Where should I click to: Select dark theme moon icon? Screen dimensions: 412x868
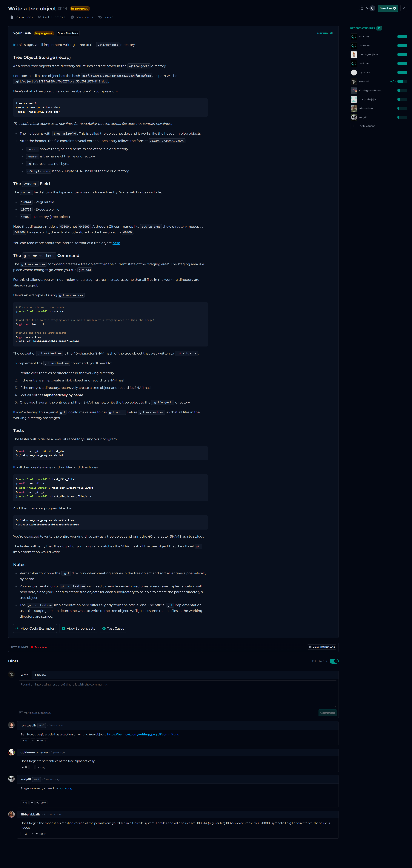(x=372, y=8)
